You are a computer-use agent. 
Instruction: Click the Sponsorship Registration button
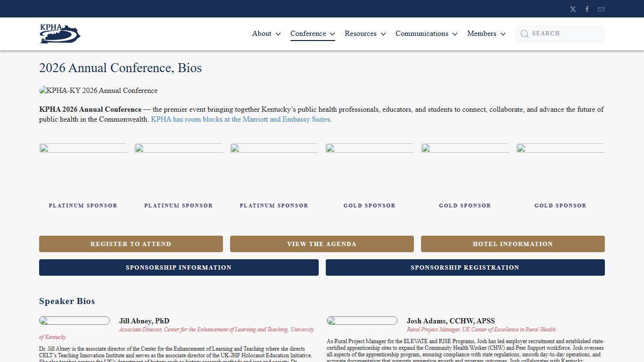point(465,267)
